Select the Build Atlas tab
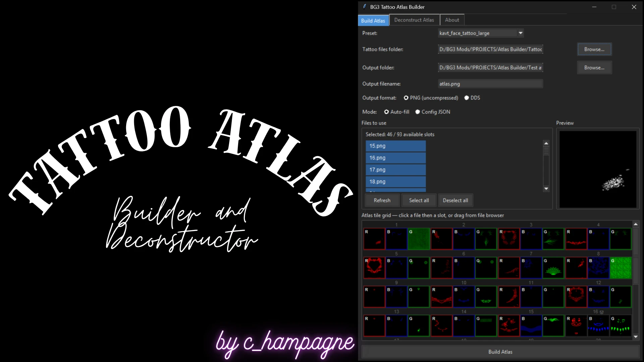The height and width of the screenshot is (362, 644). click(373, 20)
